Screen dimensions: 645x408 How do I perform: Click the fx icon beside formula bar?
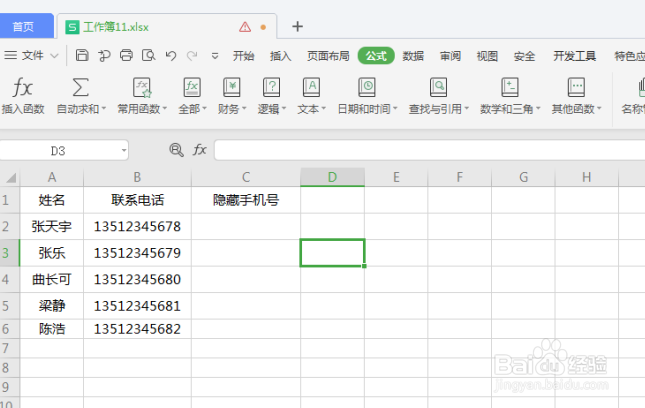[200, 150]
